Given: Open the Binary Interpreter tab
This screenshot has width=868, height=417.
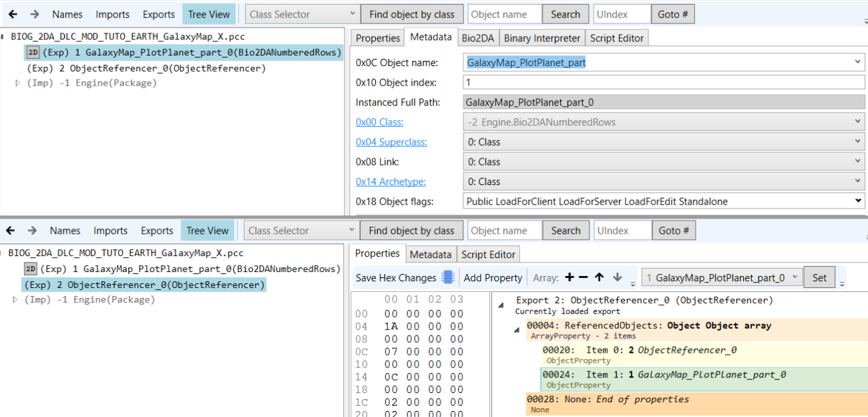Looking at the screenshot, I should click(x=542, y=38).
